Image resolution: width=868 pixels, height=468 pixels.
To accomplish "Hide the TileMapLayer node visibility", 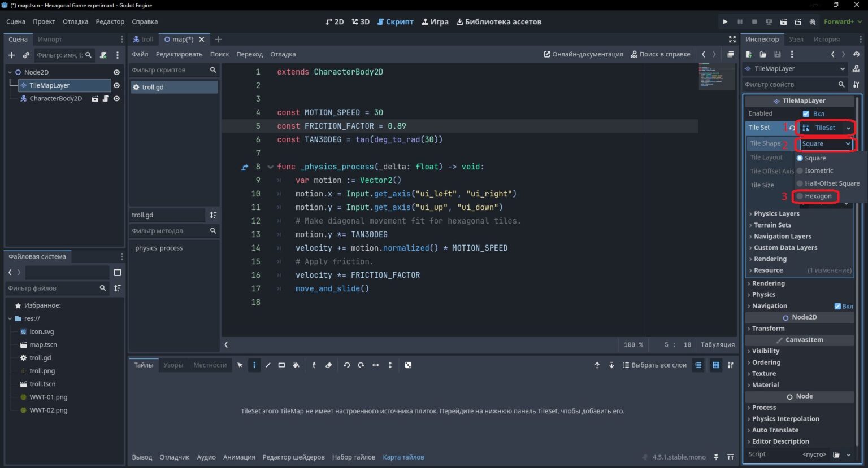I will click(116, 85).
